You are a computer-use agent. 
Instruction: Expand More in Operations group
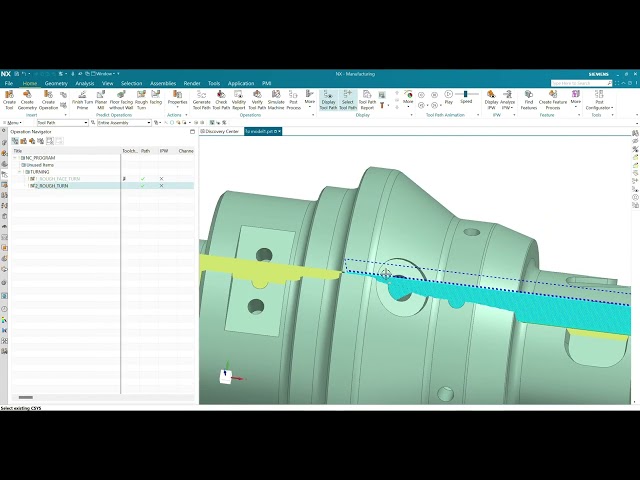(309, 100)
